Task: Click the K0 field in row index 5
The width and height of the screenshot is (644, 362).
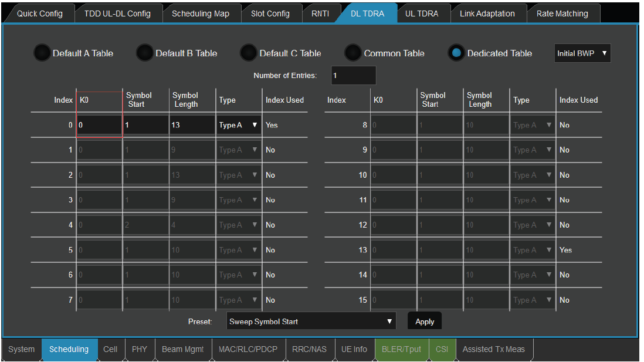Action: click(99, 250)
